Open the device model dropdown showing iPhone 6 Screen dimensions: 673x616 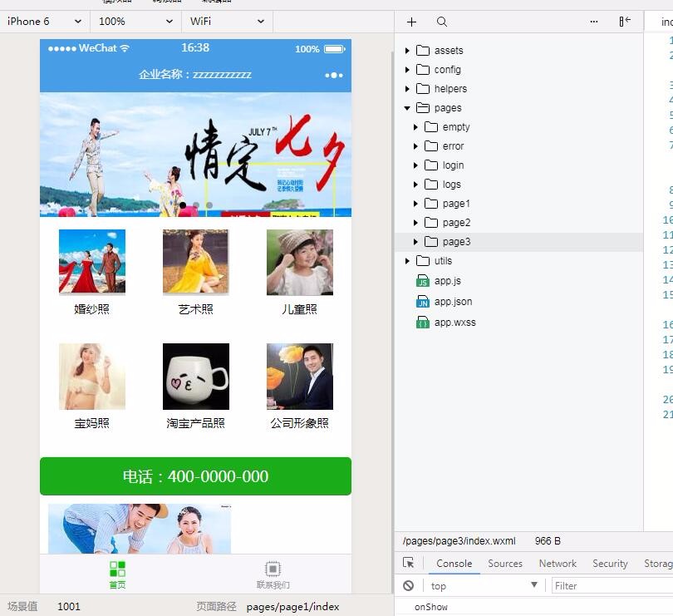(44, 22)
